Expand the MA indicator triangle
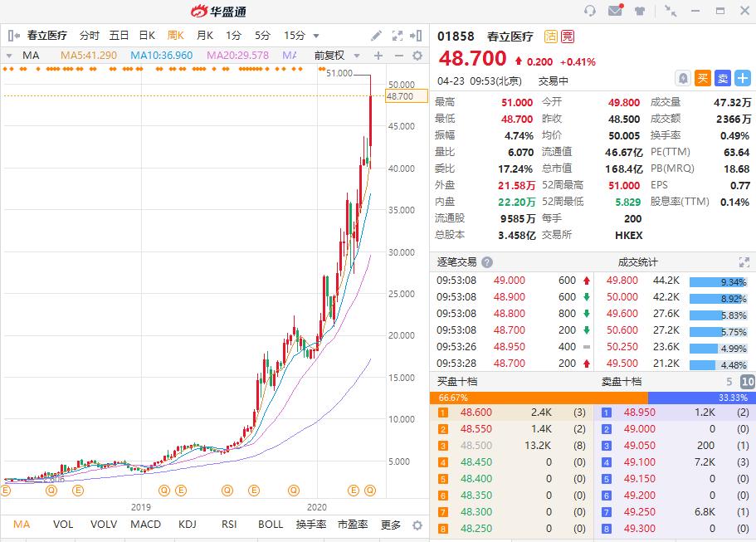 coord(8,56)
